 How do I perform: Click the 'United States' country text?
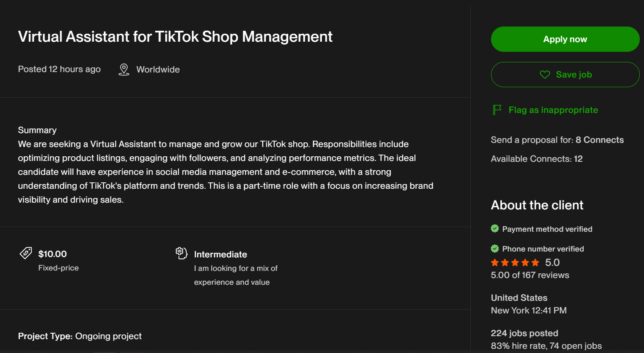(x=519, y=298)
